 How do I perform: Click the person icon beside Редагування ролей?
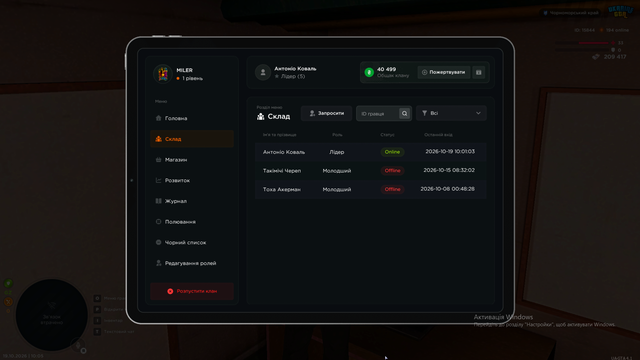(158, 263)
